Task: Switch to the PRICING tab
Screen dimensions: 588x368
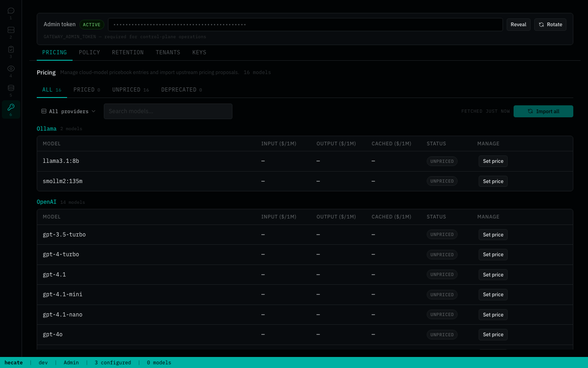Action: [x=55, y=52]
